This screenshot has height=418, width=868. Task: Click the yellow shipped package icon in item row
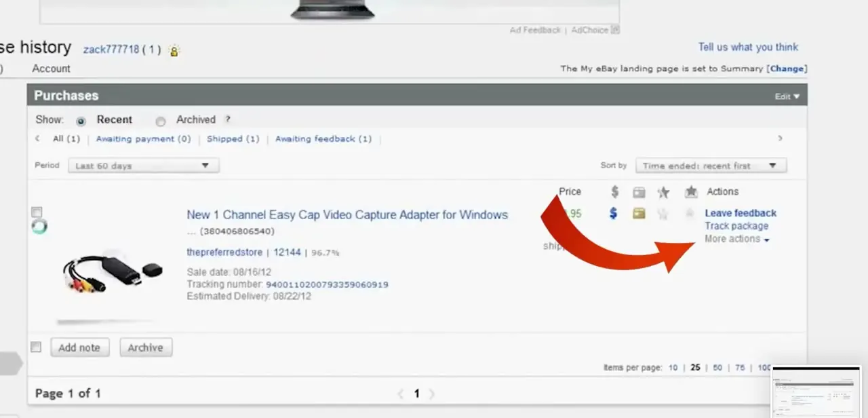pos(639,213)
